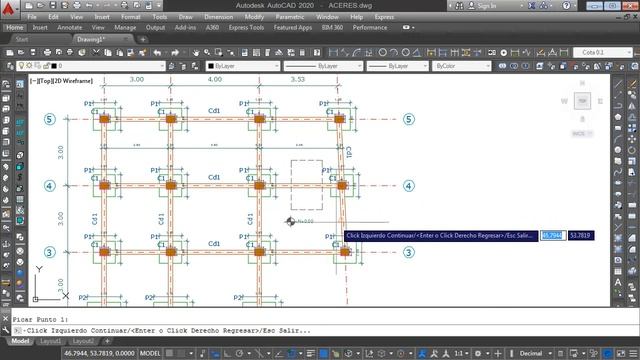The image size is (640, 360).
Task: Switch to the Layout1 tab
Action: click(50, 341)
